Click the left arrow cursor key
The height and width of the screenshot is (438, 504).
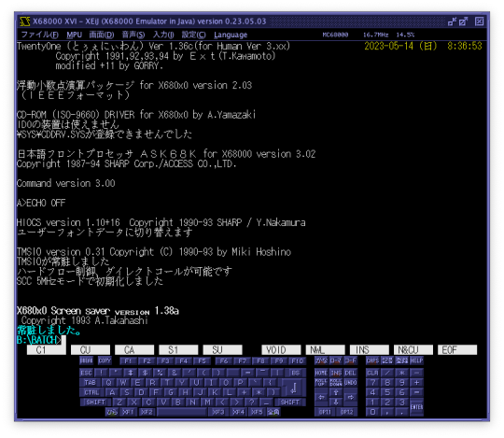click(321, 398)
